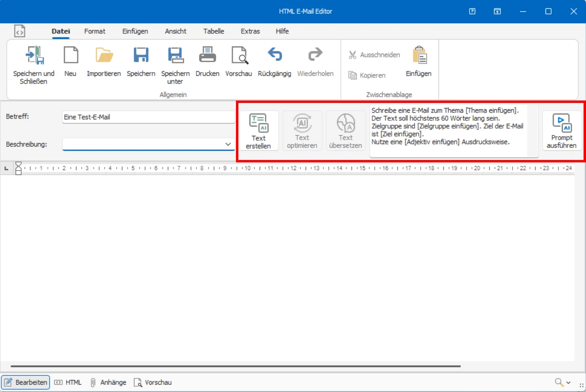This screenshot has width=586, height=392.
Task: Click the Betreff subject field
Action: pos(148,117)
